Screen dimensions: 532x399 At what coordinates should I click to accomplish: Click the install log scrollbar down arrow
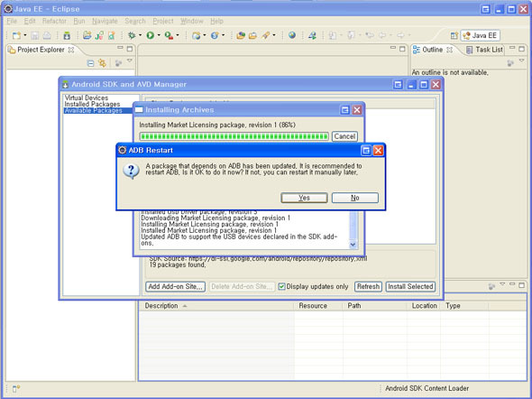tap(353, 244)
